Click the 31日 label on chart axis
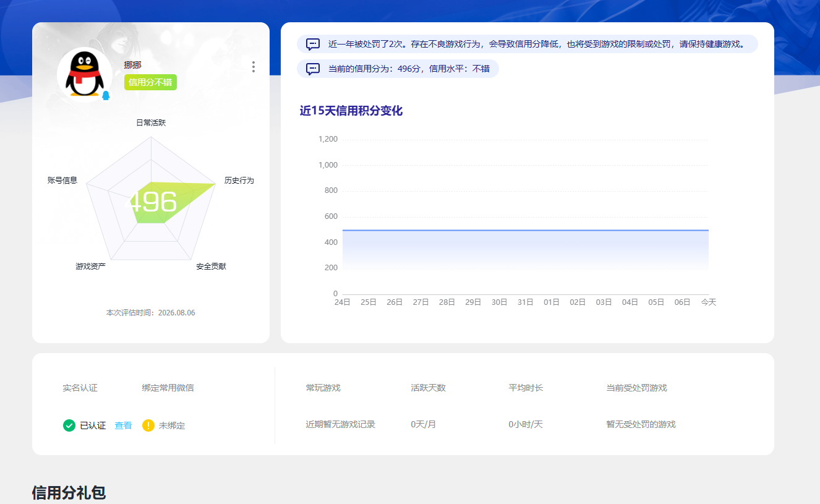The width and height of the screenshot is (820, 504). tap(525, 302)
